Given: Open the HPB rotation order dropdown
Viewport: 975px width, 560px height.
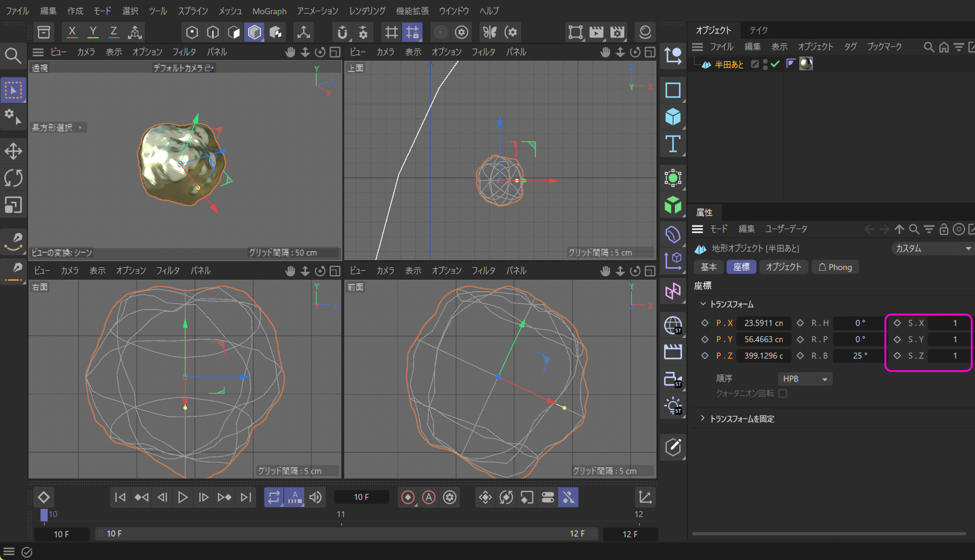Looking at the screenshot, I should (x=805, y=379).
